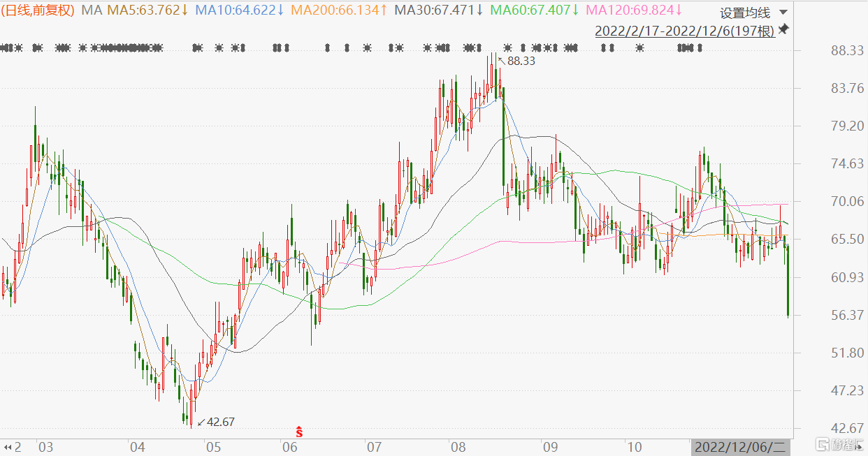
Task: Open the 设置均线 dropdown arrow
Action: coord(782,13)
